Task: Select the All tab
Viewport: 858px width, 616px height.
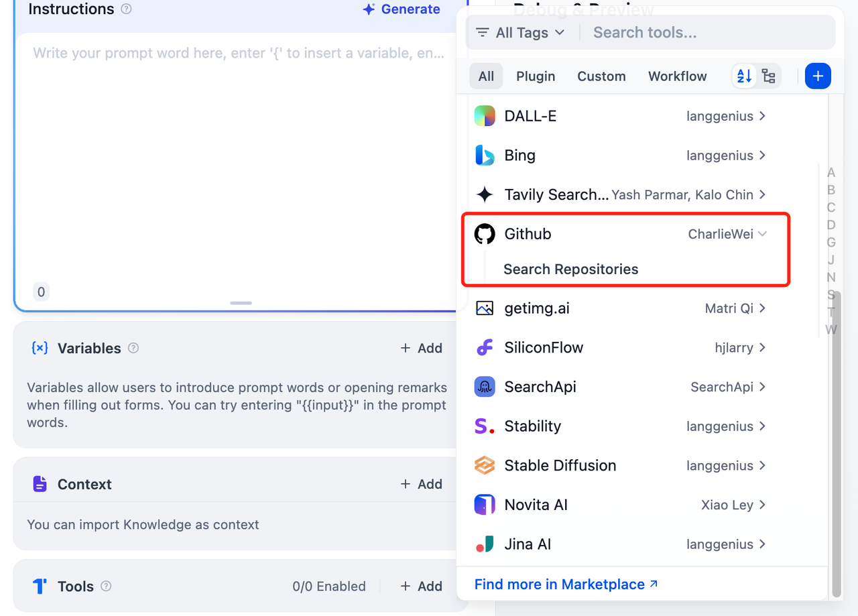Action: click(486, 76)
